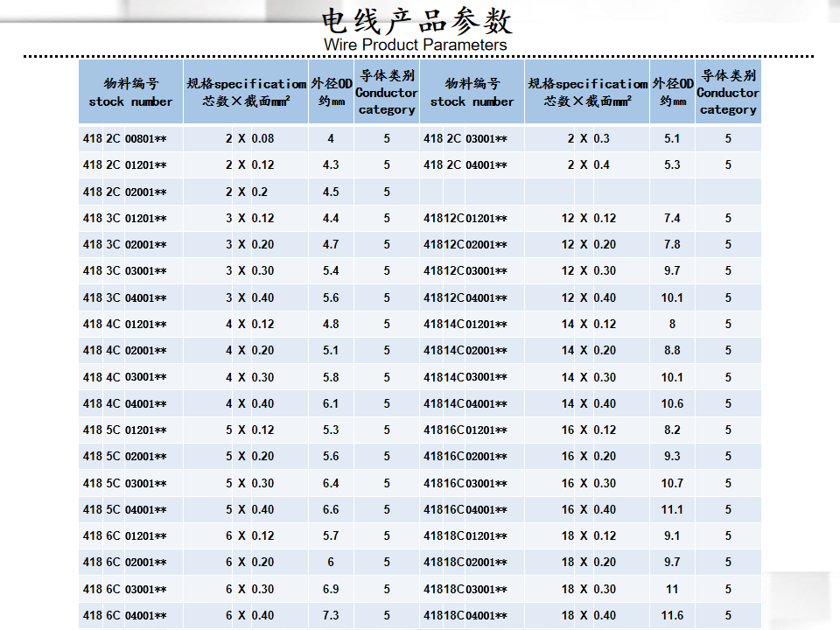Click OD value 7.3
The width and height of the screenshot is (840, 630).
coord(331,615)
